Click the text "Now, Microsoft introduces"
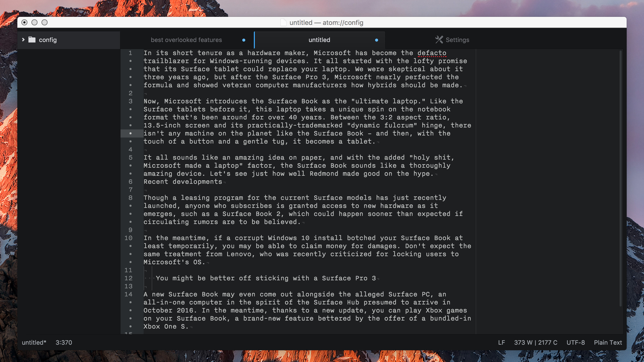644x362 pixels. click(x=195, y=101)
